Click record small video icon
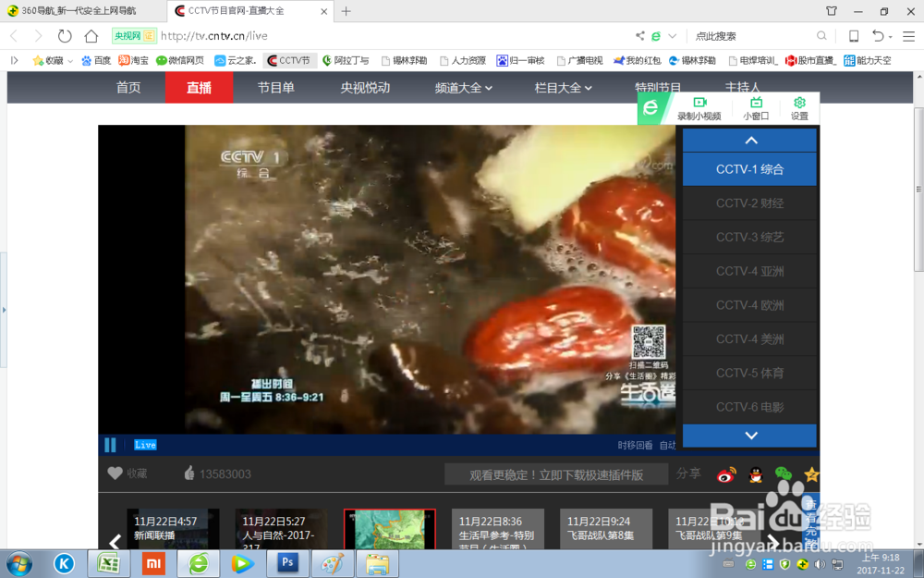The image size is (924, 578). [x=699, y=108]
